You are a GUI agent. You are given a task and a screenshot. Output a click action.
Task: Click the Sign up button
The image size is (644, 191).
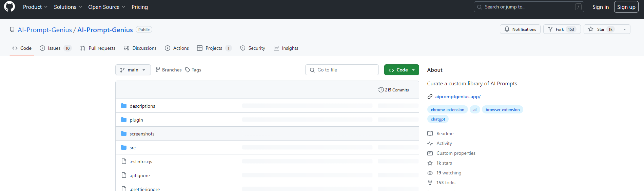pos(626,7)
